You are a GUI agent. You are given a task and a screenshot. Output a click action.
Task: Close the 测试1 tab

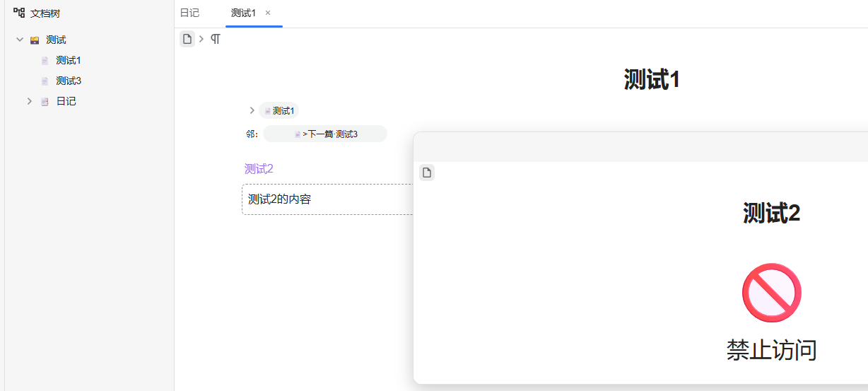[x=268, y=13]
